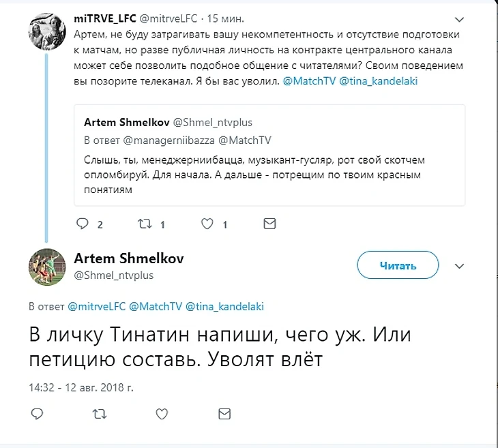Reply to Artem Shmelkov's main tweet
Viewport: 498px width, 448px height.
[38, 413]
